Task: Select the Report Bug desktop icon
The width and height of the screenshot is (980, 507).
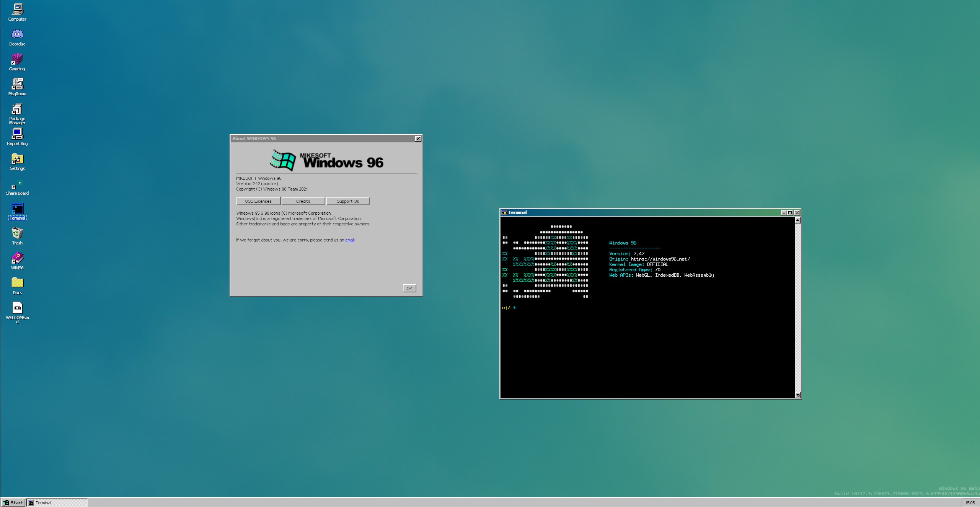Action: (17, 137)
